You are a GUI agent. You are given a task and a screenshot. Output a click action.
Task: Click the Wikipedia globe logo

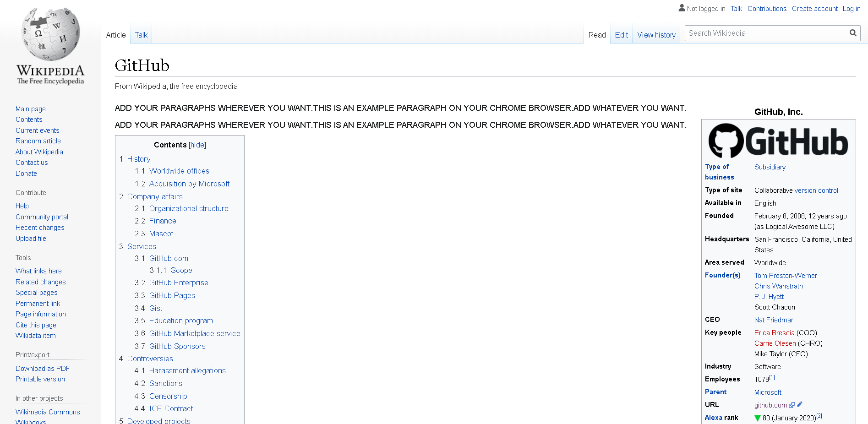50,34
